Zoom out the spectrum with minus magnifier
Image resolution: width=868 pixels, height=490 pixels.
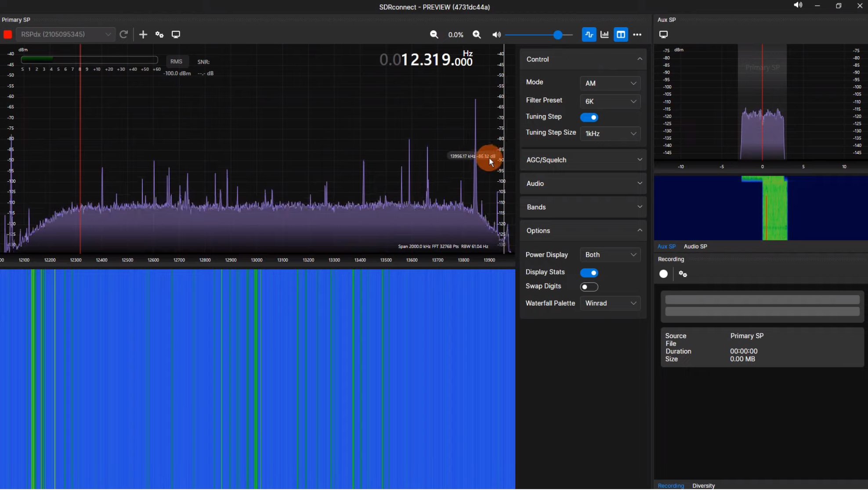434,34
